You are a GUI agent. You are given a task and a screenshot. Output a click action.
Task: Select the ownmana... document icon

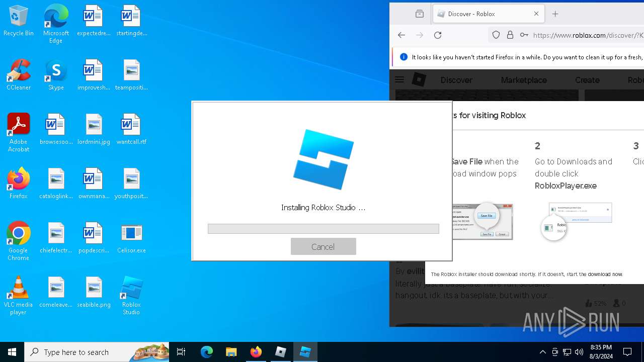[93, 184]
